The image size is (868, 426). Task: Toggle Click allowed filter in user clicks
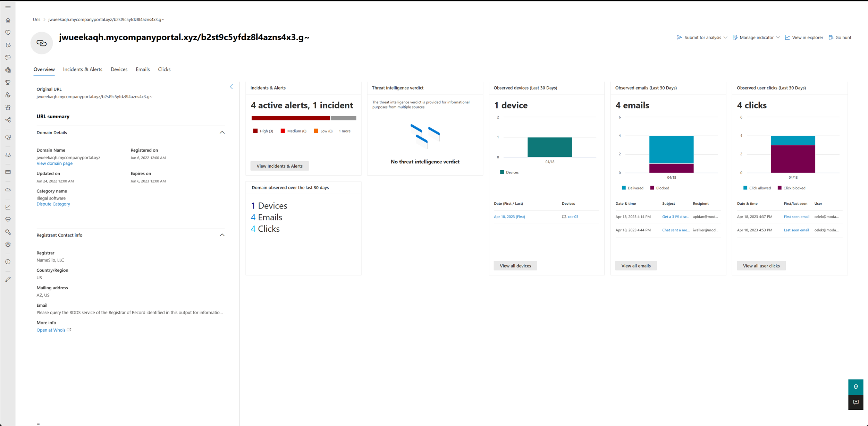pos(756,188)
